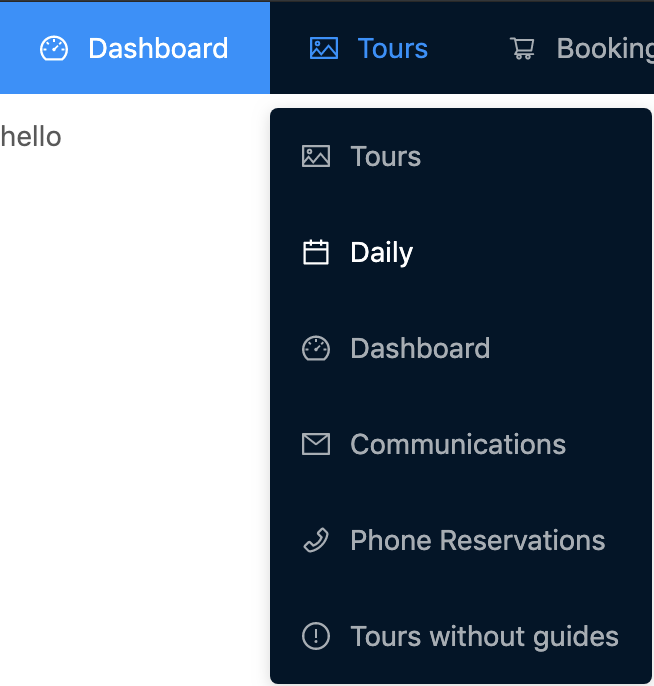Click the hello text on the page
Viewport: 654px width, 686px height.
31,136
